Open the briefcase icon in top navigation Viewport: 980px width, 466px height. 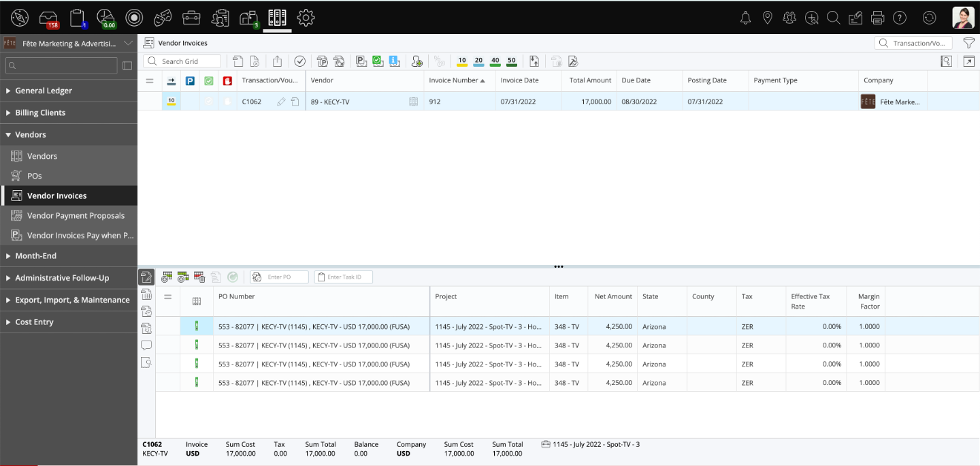(x=191, y=18)
